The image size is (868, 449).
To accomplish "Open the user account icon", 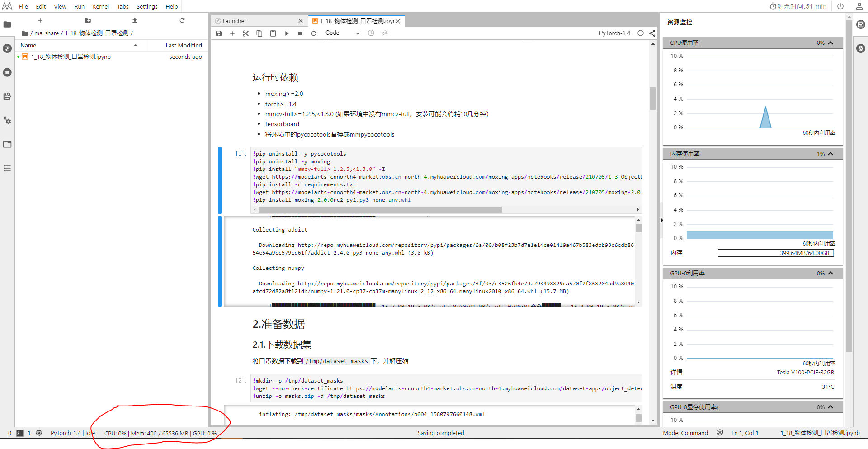I will [x=859, y=6].
